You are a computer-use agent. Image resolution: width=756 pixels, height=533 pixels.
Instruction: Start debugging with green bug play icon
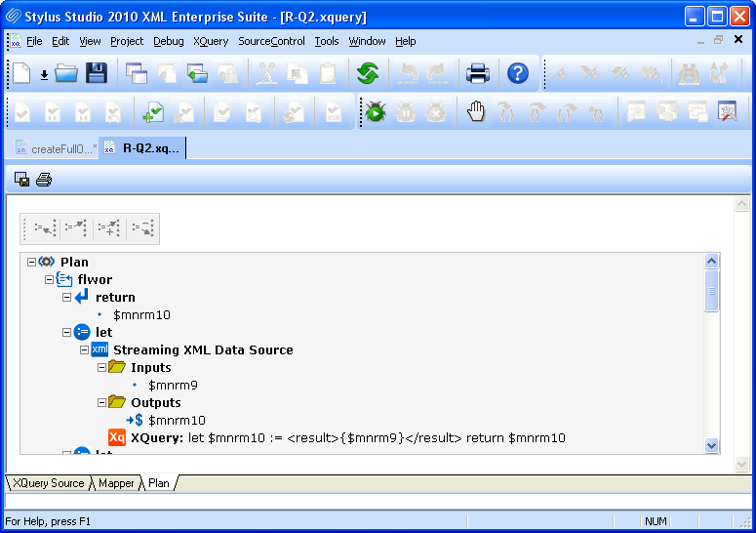click(x=376, y=112)
